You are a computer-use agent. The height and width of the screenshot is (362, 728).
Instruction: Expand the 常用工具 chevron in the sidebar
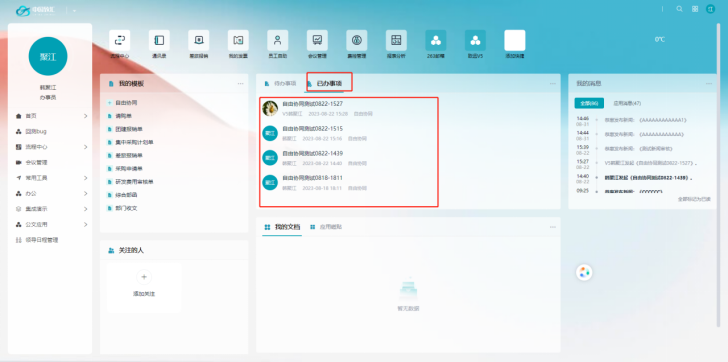[85, 178]
